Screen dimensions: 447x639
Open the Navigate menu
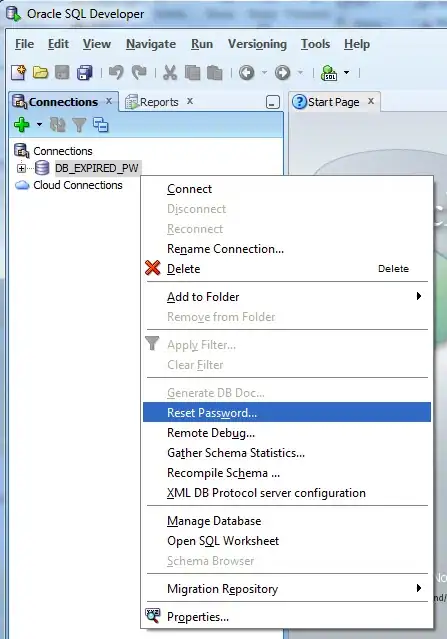(x=151, y=44)
